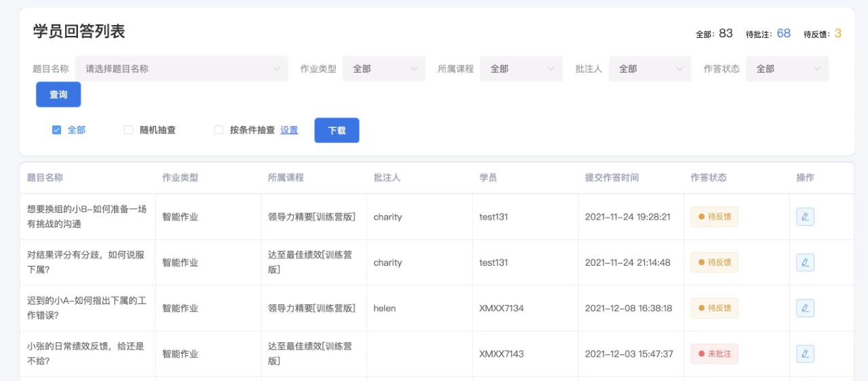The image size is (868, 381).
Task: Click the 学员 column header
Action: pos(488,178)
